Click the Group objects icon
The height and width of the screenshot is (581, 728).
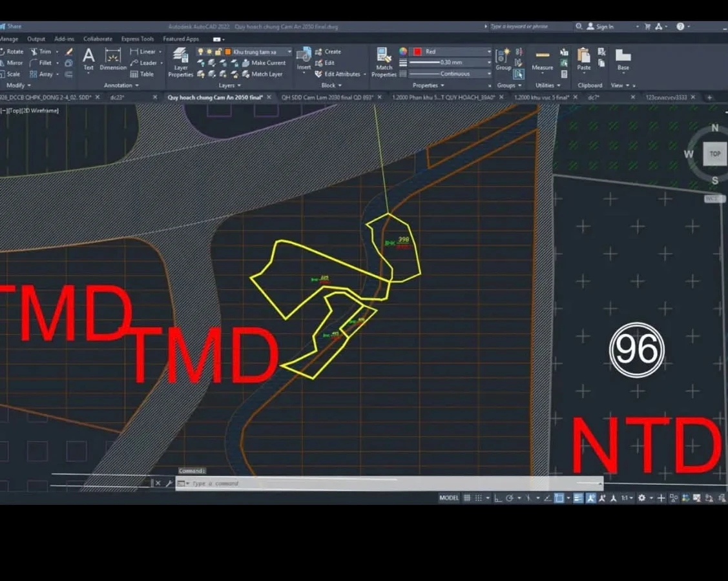click(x=503, y=60)
